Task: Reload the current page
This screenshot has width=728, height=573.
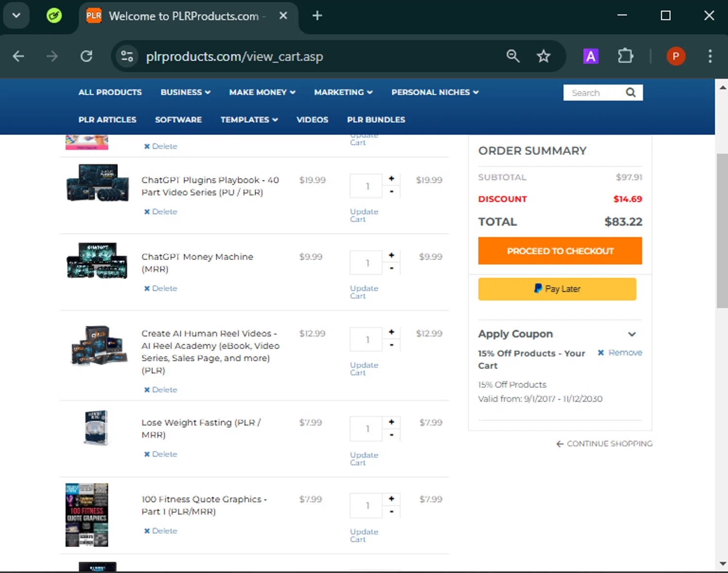Action: [x=86, y=56]
